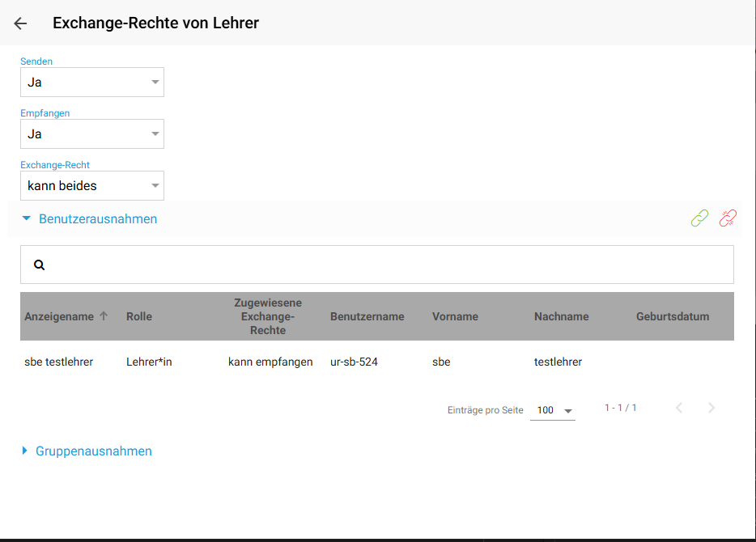Click the '1 - 1 / 1' page indicator
The image size is (756, 542).
coord(621,408)
